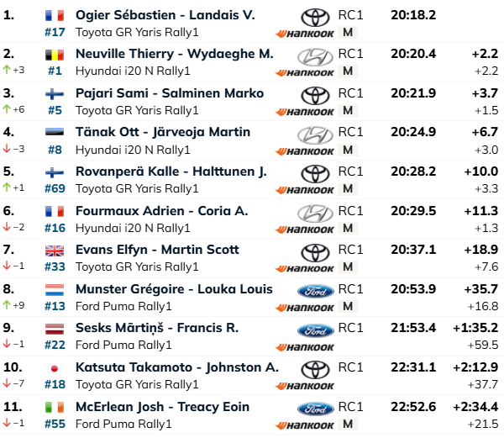
Task: Click the Japanese flag next to Katsuta Takamoto
Action: 55,368
